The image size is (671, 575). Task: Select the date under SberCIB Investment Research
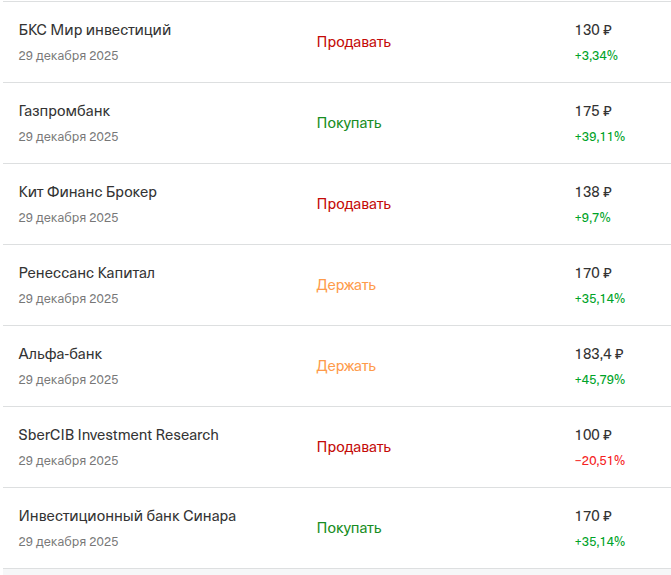point(68,461)
